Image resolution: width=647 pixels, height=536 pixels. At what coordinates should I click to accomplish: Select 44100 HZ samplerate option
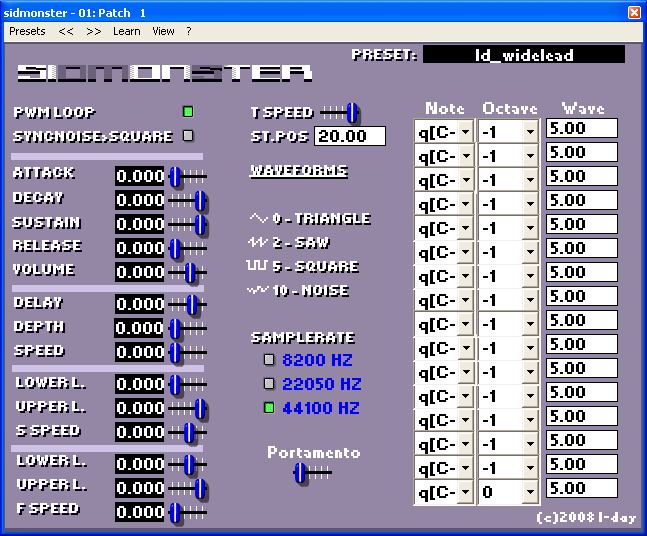tap(269, 408)
